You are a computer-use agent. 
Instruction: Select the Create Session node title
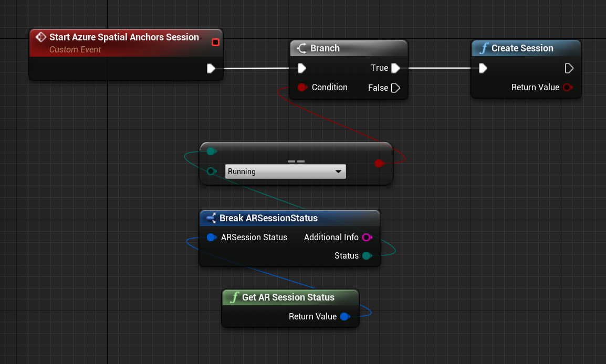pos(522,48)
